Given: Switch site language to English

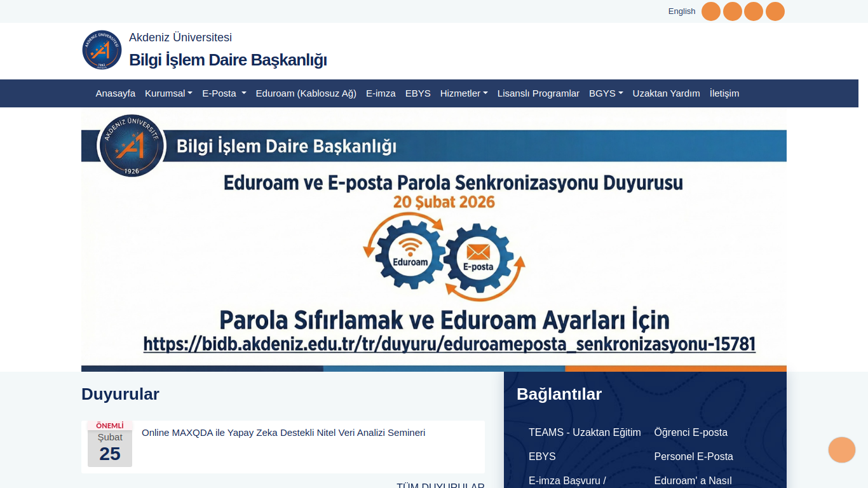Looking at the screenshot, I should coord(682,11).
